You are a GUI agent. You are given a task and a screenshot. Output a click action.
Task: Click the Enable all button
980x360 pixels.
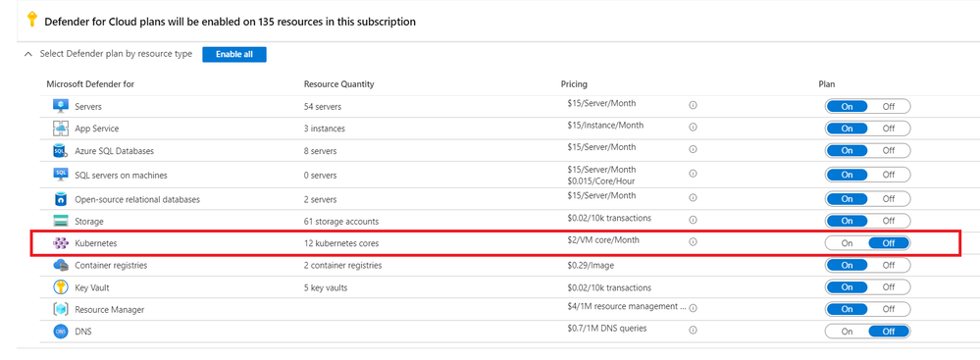tap(234, 54)
